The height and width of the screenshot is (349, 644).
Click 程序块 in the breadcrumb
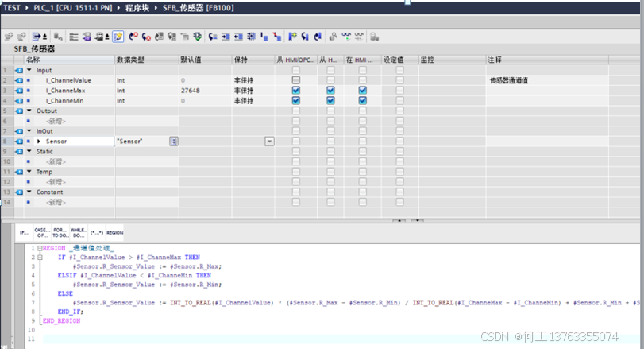pos(137,8)
